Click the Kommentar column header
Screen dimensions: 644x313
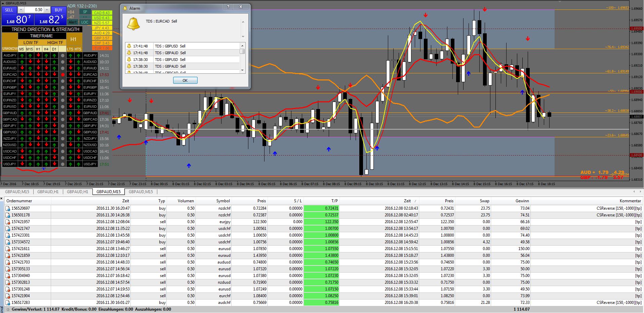(587, 201)
